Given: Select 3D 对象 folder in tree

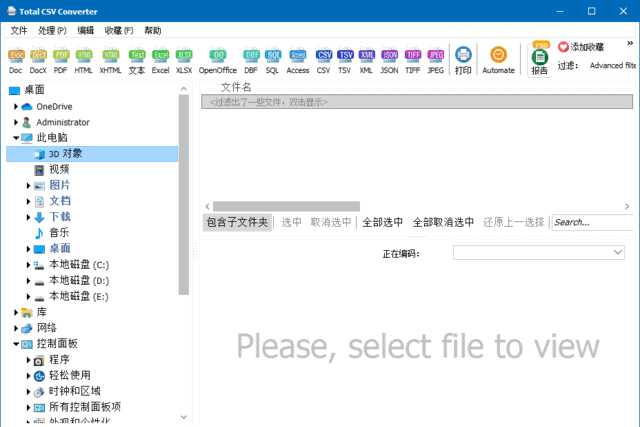Looking at the screenshot, I should (65, 154).
